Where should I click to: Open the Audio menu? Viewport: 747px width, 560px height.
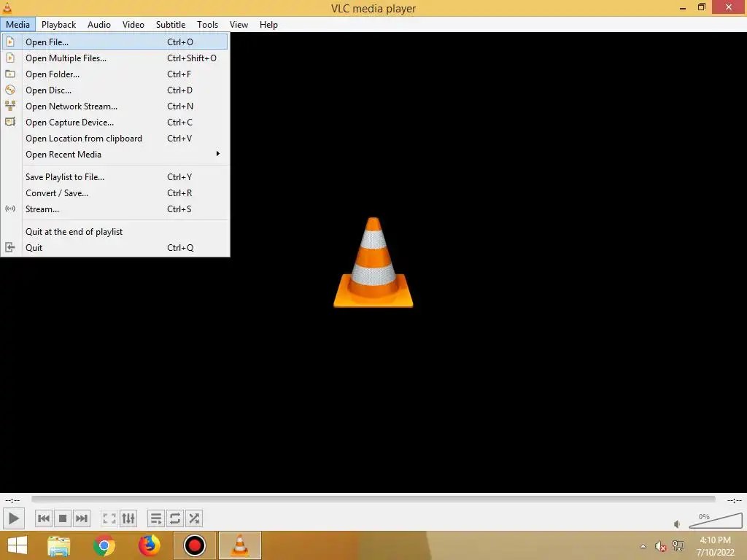(99, 24)
